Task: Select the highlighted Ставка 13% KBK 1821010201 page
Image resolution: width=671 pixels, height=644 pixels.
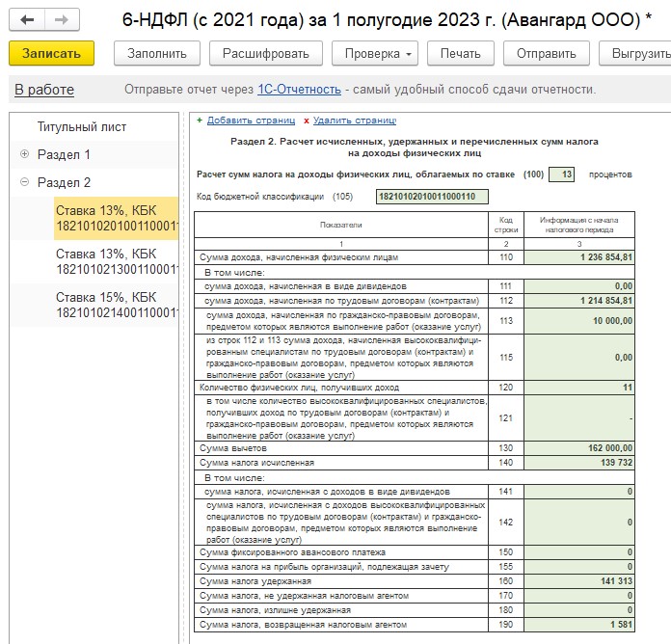Action: coord(116,218)
